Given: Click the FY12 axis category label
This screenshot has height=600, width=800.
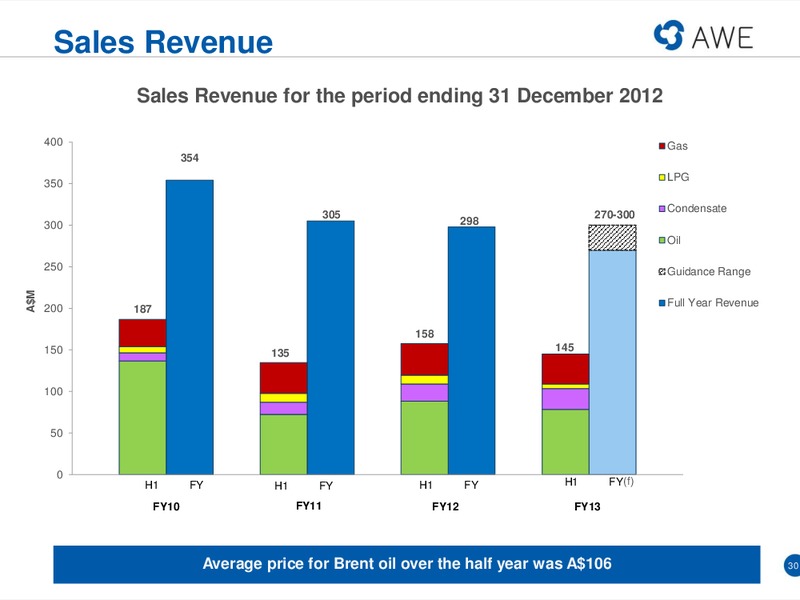Looking at the screenshot, I should click(445, 507).
